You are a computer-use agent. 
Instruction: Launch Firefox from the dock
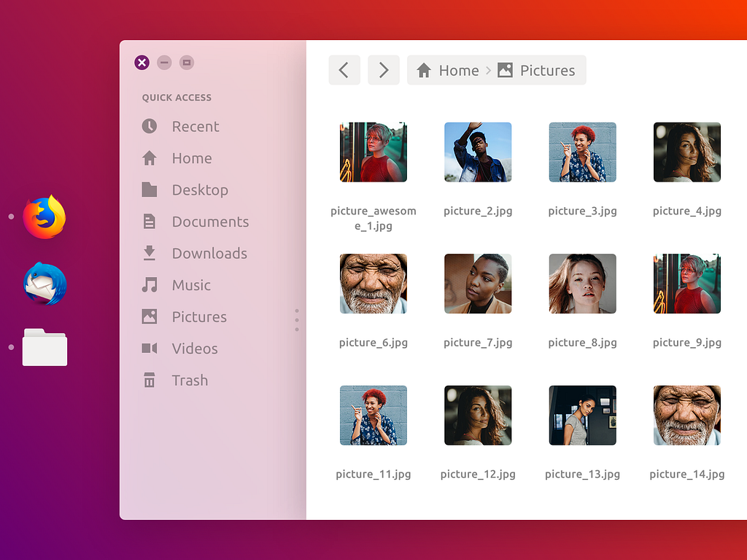44,216
